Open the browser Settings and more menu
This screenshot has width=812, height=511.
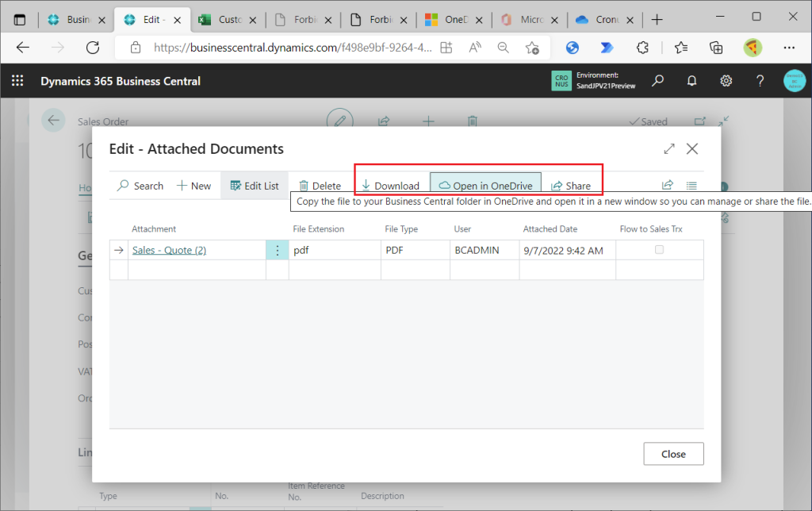coord(789,48)
